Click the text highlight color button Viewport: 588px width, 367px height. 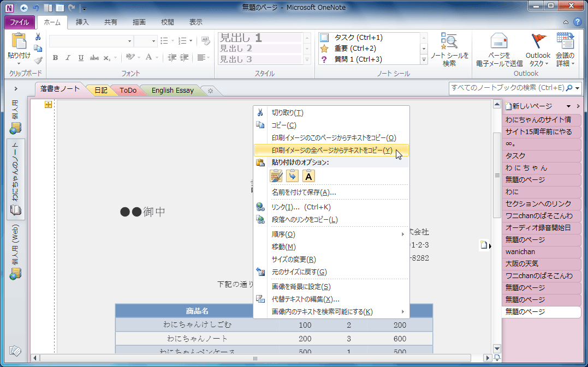(x=130, y=57)
